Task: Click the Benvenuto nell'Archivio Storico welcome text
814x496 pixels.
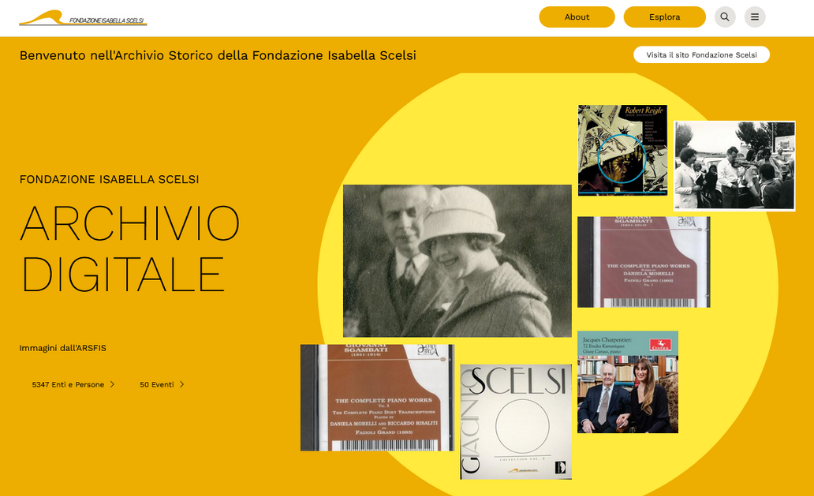Action: (x=218, y=55)
